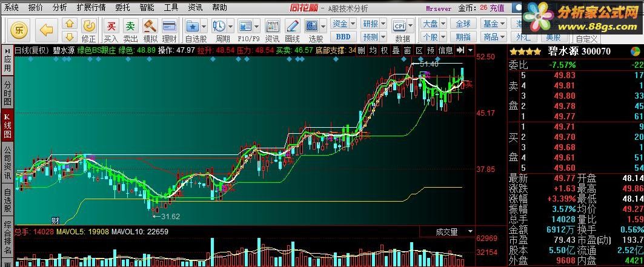Open the 卖出 sell icon

(x=130, y=26)
